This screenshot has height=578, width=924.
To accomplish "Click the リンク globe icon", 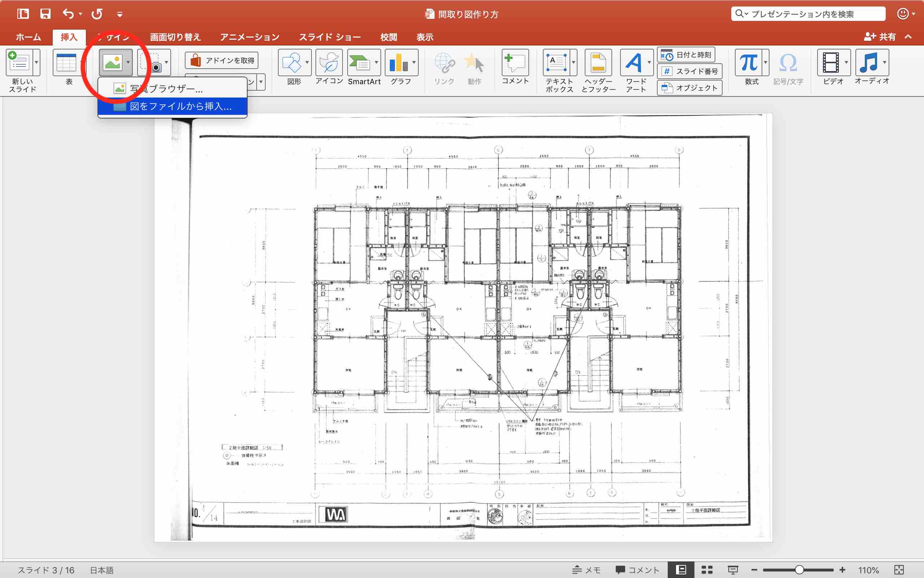I will pos(444,62).
